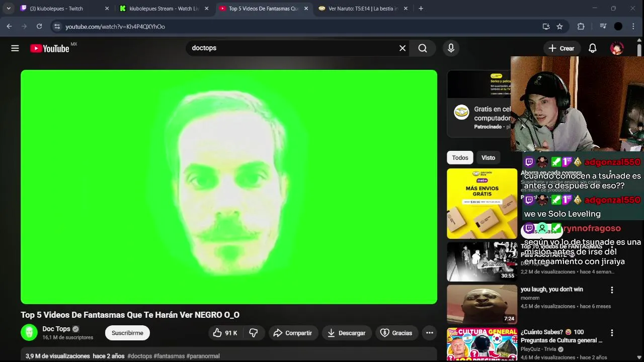Share the video via Compartir
The height and width of the screenshot is (362, 644).
coord(293,333)
